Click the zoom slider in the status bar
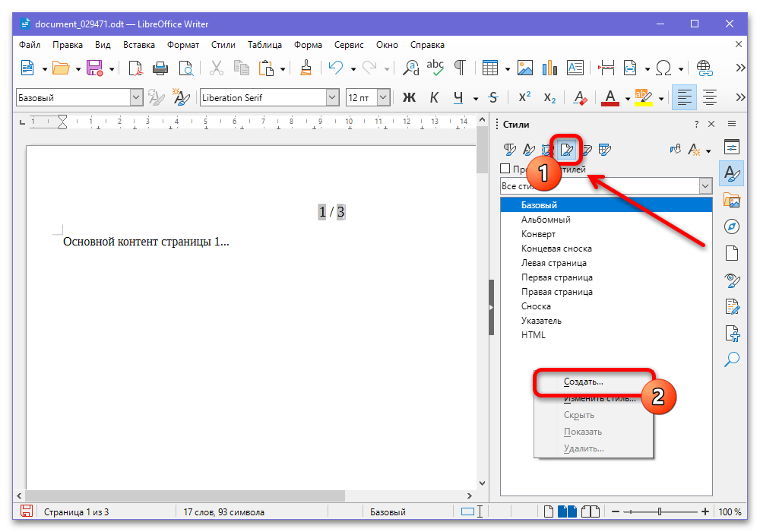The width and height of the screenshot is (760, 532). coord(660,511)
